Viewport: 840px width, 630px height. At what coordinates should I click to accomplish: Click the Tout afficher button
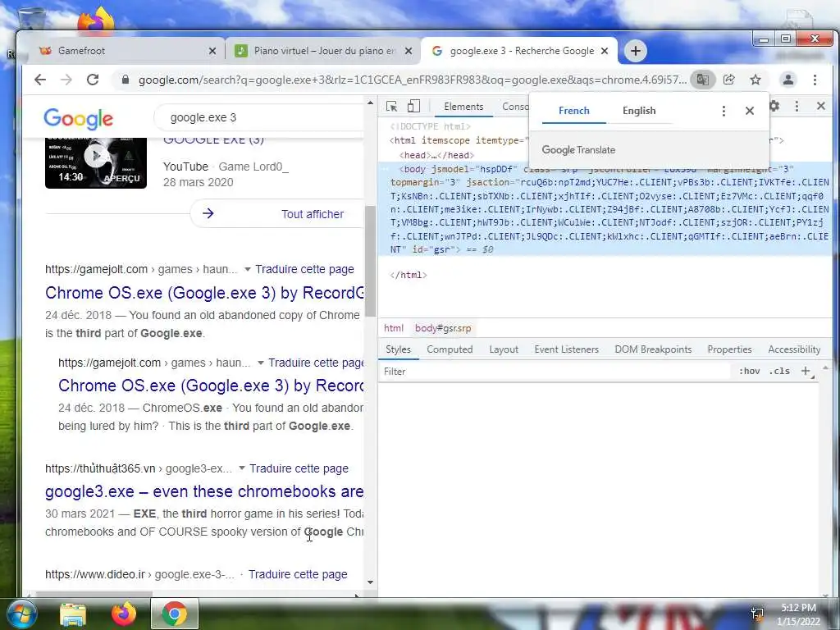tap(277, 214)
